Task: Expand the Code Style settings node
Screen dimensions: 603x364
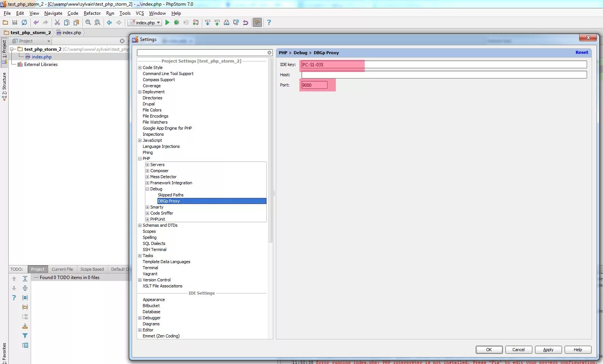Action: tap(140, 67)
